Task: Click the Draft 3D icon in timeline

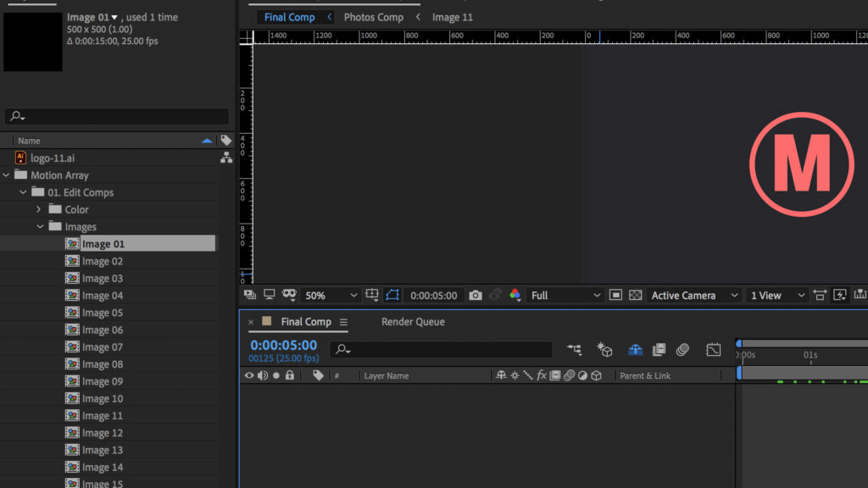Action: [x=604, y=349]
